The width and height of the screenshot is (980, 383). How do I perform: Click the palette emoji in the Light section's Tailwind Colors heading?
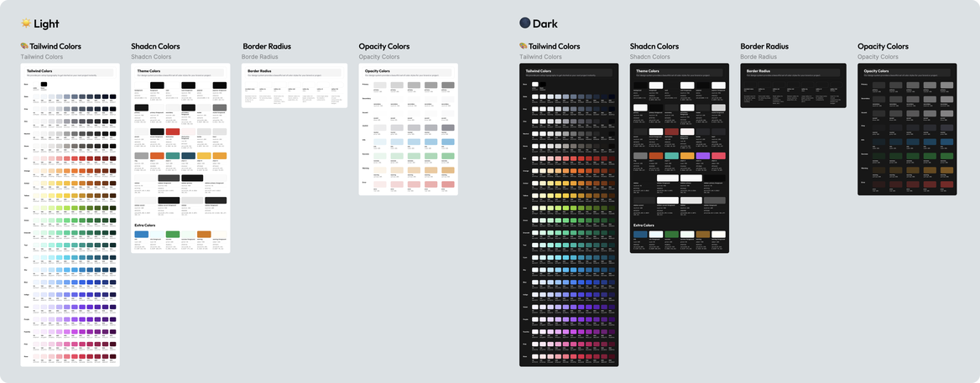(24, 46)
